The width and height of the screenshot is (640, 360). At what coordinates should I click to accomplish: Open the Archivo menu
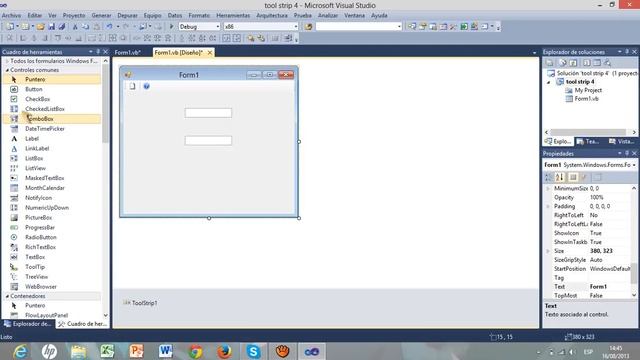(x=11, y=16)
